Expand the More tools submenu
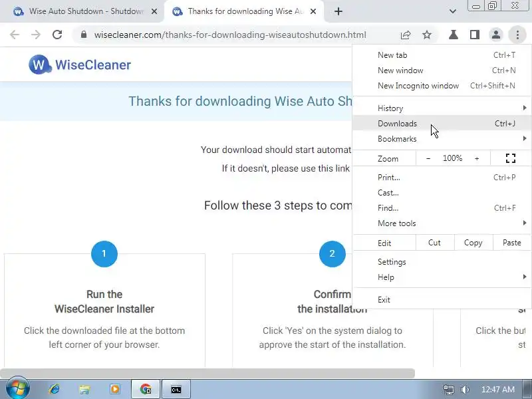532x399 pixels. [442, 223]
